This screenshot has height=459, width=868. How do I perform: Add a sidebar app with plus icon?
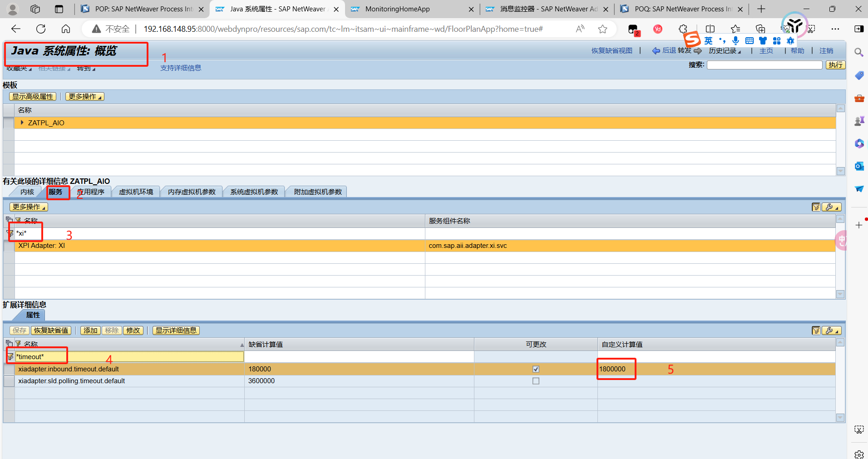pyautogui.click(x=859, y=225)
